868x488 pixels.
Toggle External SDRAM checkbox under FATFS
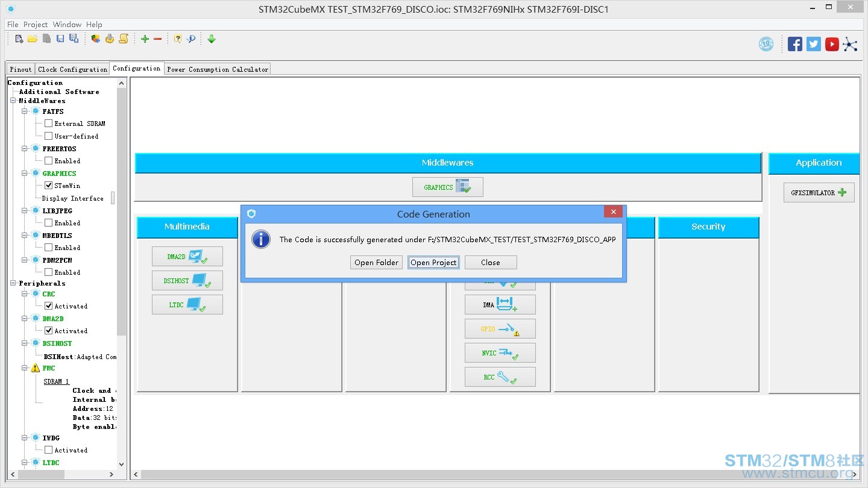(49, 123)
